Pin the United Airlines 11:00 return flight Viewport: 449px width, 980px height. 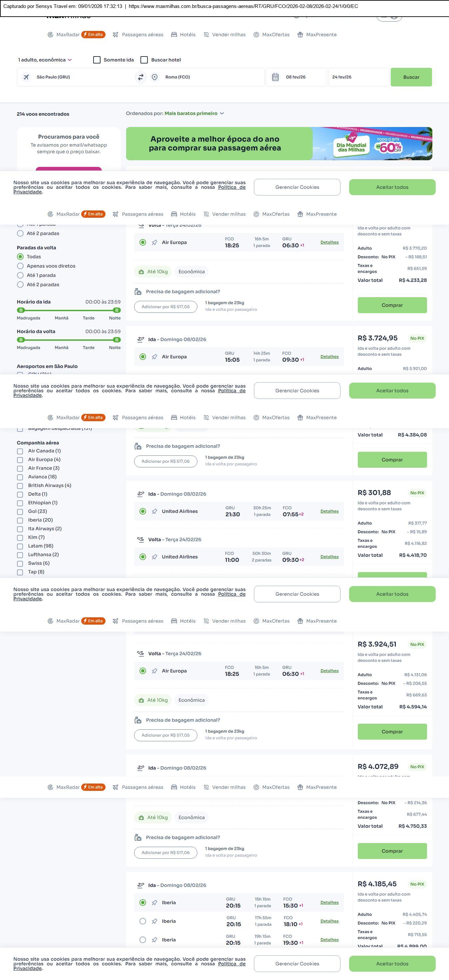click(x=155, y=557)
